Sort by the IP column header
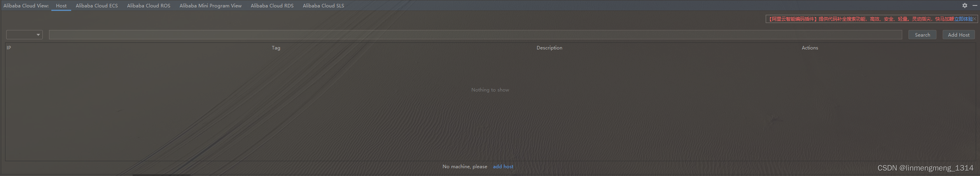 tap(9, 48)
